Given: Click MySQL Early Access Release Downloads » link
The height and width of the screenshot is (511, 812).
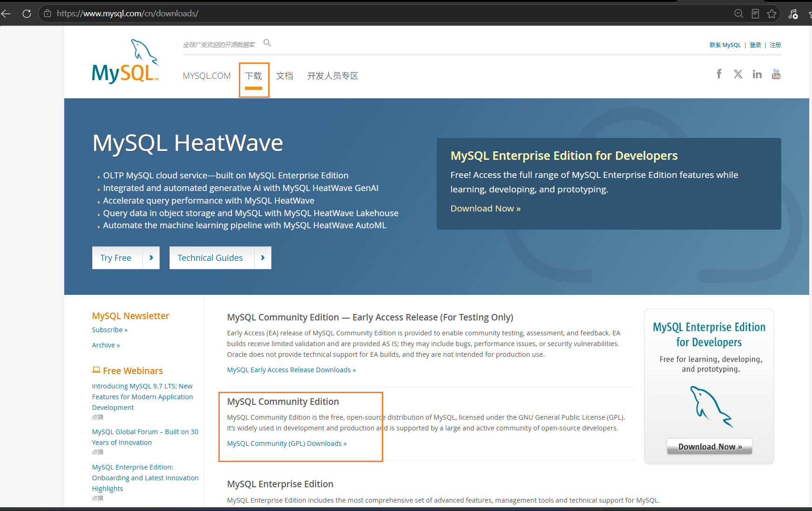Looking at the screenshot, I should pos(291,370).
